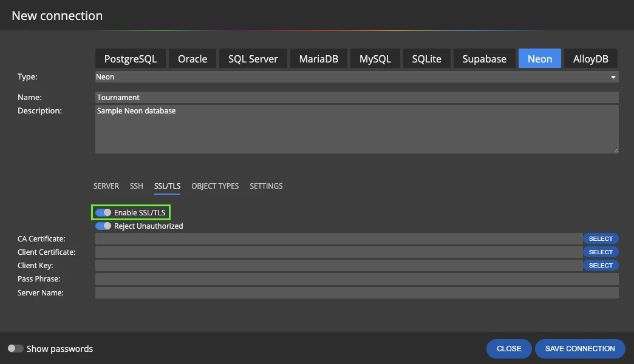Pick the Supabase type button
Image resolution: width=634 pixels, height=364 pixels.
[x=485, y=59]
